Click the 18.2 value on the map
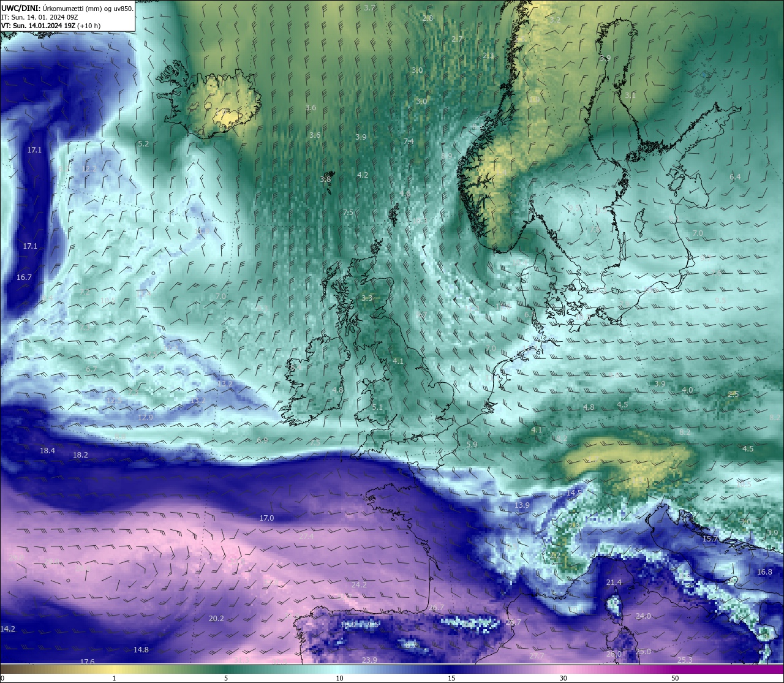784x683 pixels. [80, 455]
